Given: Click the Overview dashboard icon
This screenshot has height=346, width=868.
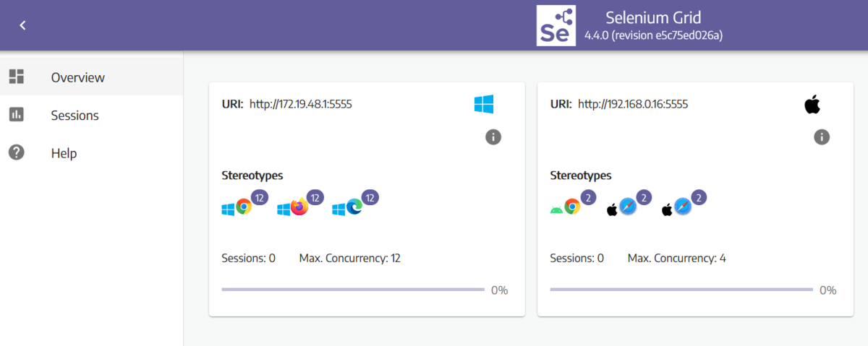Looking at the screenshot, I should (17, 77).
